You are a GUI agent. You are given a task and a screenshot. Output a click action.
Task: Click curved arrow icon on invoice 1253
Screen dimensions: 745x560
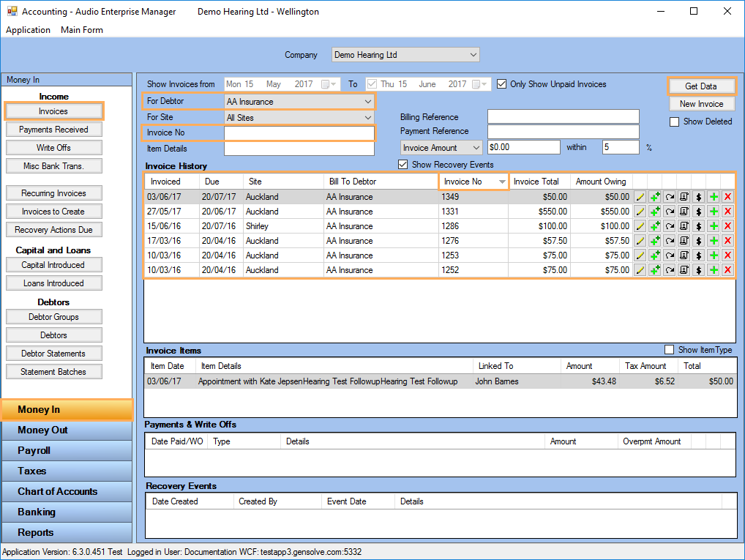670,255
